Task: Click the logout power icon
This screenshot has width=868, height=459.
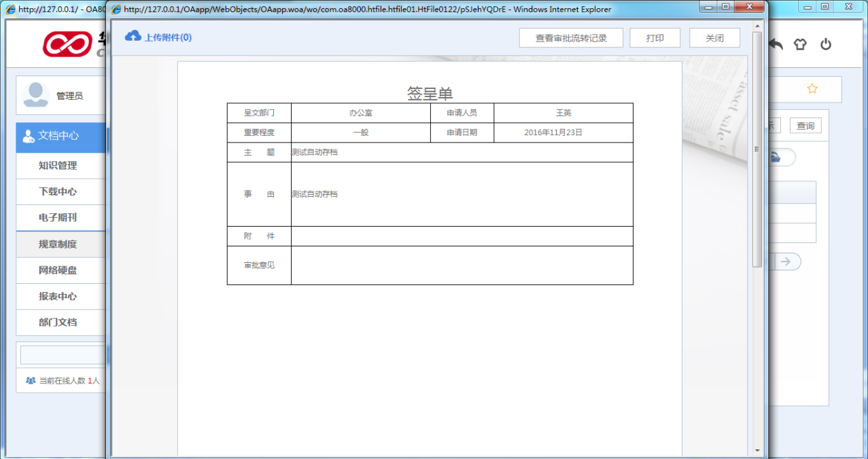Action: coord(825,44)
